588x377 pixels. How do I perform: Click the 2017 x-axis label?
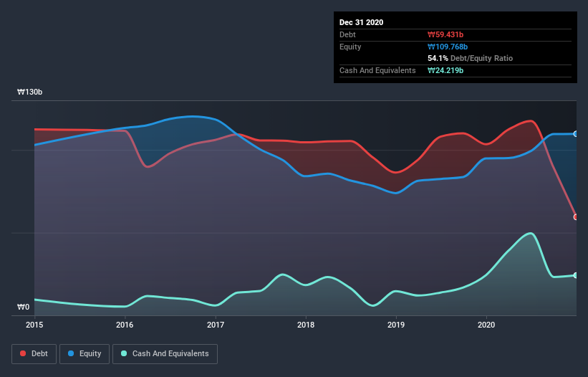coord(216,325)
